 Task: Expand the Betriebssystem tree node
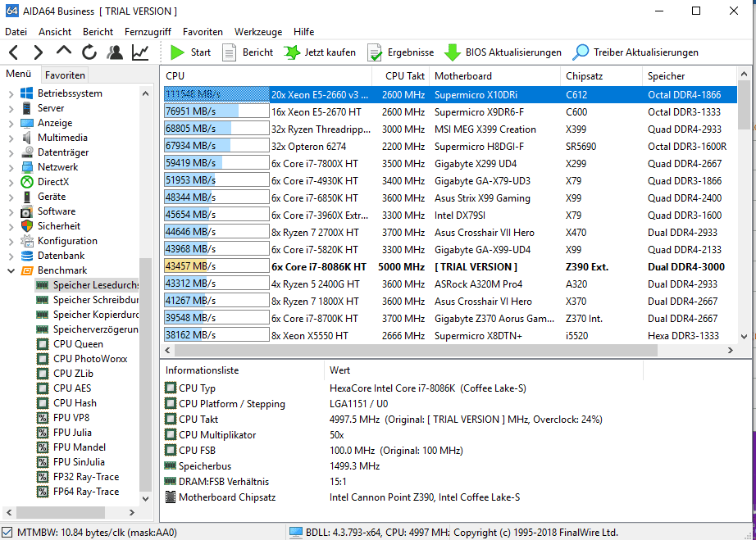tap(11, 93)
